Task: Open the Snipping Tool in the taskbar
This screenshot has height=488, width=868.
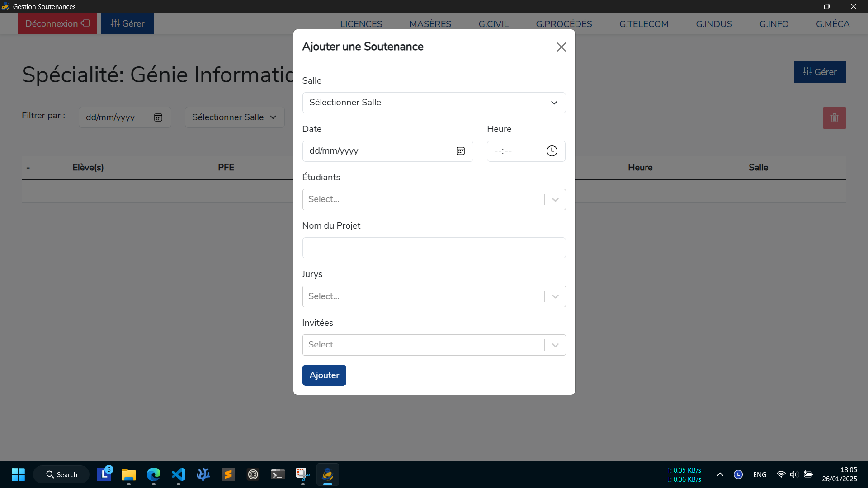Action: pos(303,474)
